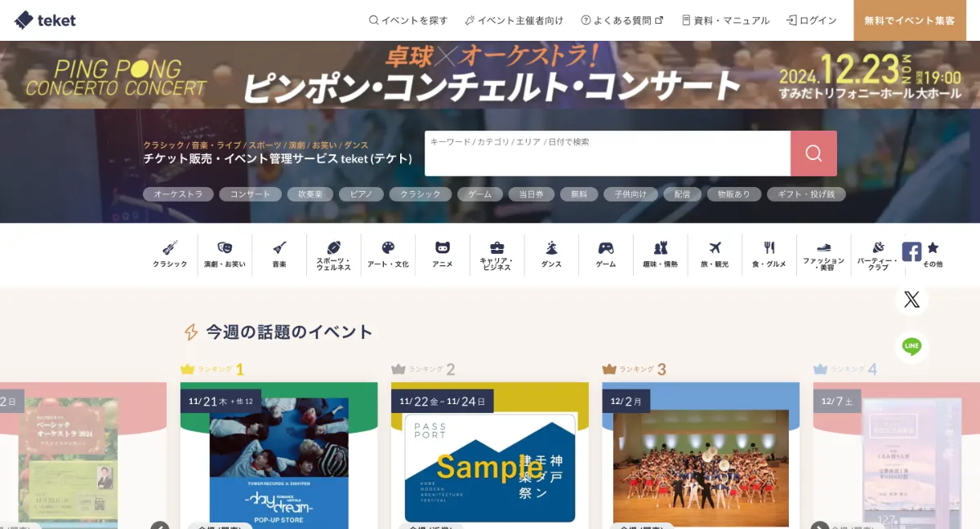Select the 当日券 tag
This screenshot has width=980, height=529.
tap(532, 194)
